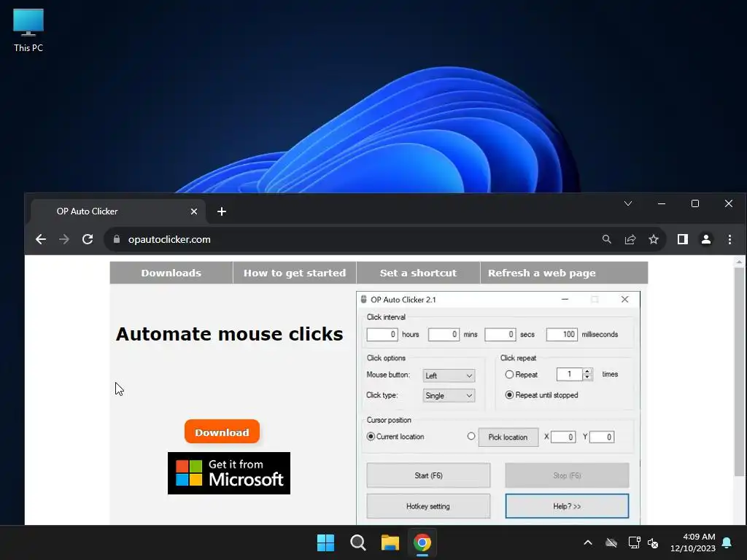
Task: Click the scrollbar up arrow
Action: pos(739,262)
